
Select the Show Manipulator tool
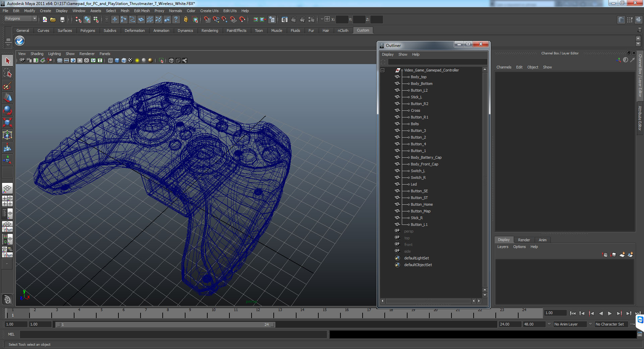coord(7,160)
